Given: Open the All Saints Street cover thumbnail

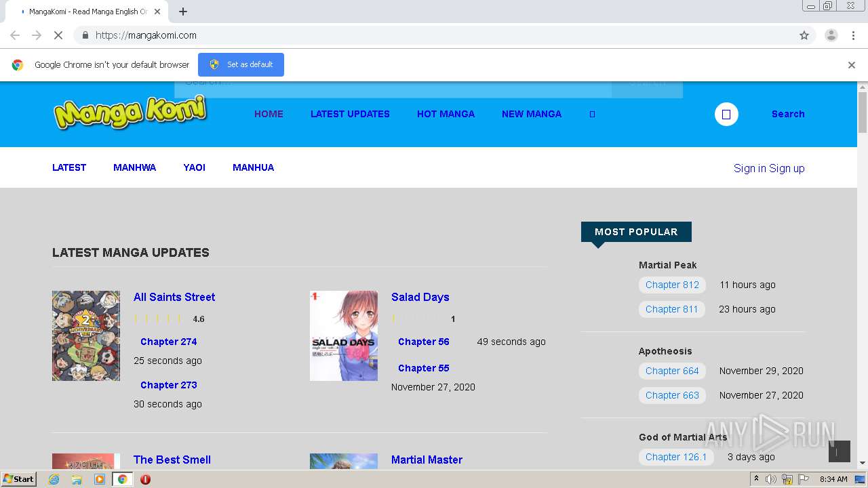Looking at the screenshot, I should [x=86, y=335].
